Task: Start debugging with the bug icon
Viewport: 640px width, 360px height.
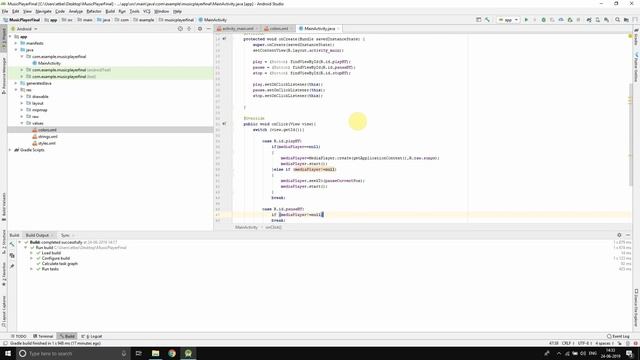Action: (x=544, y=20)
